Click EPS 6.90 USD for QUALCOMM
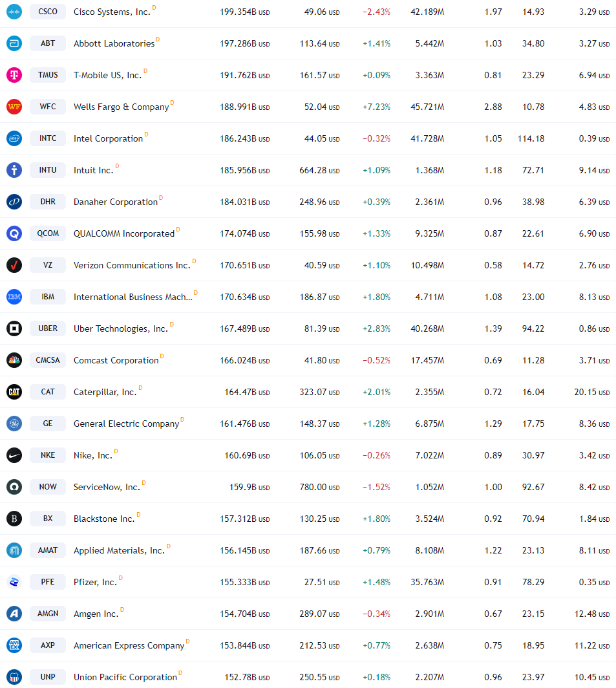The width and height of the screenshot is (616, 688). [594, 233]
